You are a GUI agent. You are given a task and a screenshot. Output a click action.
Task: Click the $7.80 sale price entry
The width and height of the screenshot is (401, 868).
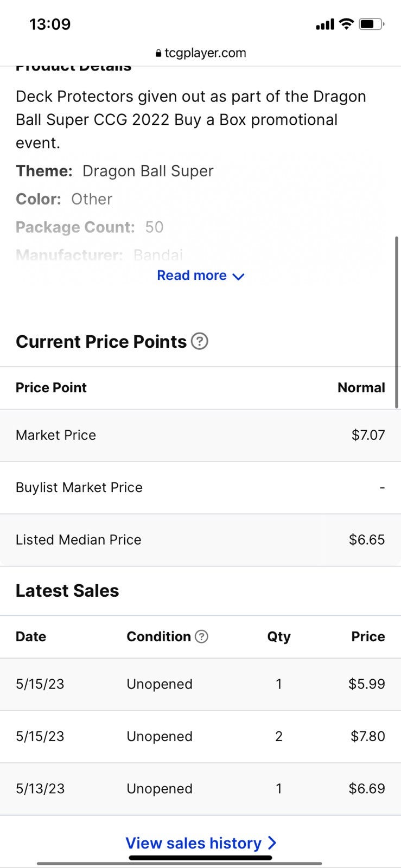click(367, 736)
